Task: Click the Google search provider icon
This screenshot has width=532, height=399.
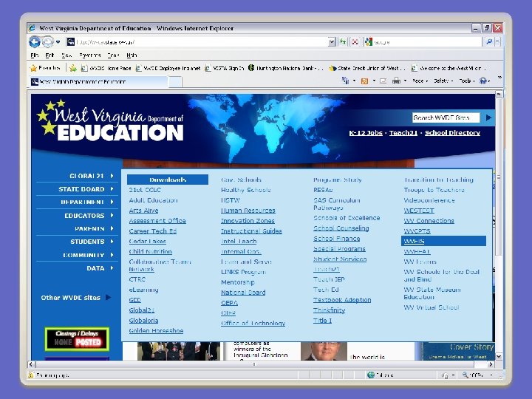Action: (x=369, y=42)
